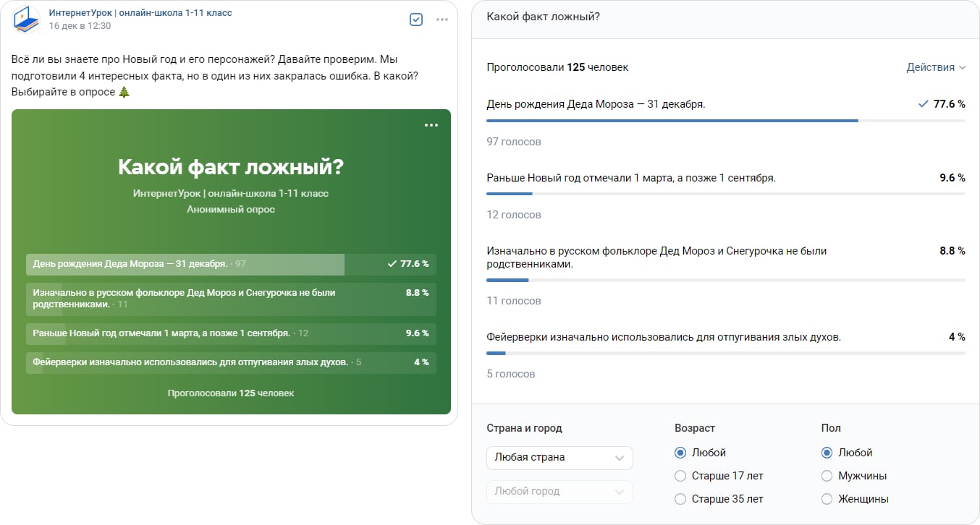Click the ИнтернетУрок school logo avatar
The width and height of the screenshot is (980, 525).
[25, 20]
